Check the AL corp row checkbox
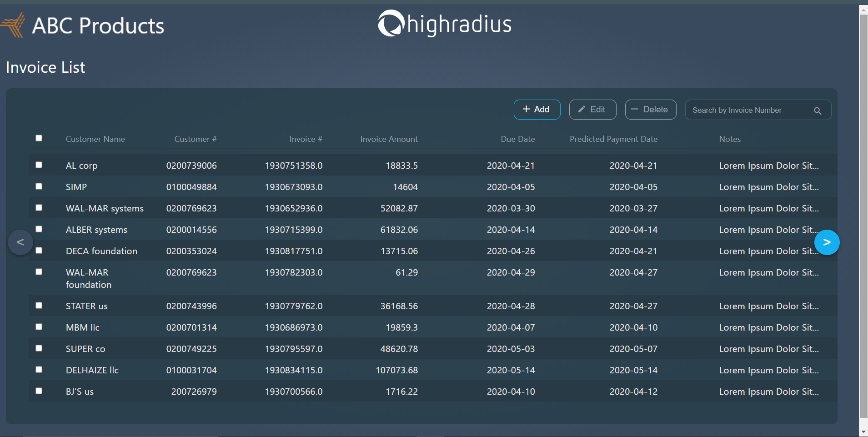868x437 pixels. click(x=39, y=165)
